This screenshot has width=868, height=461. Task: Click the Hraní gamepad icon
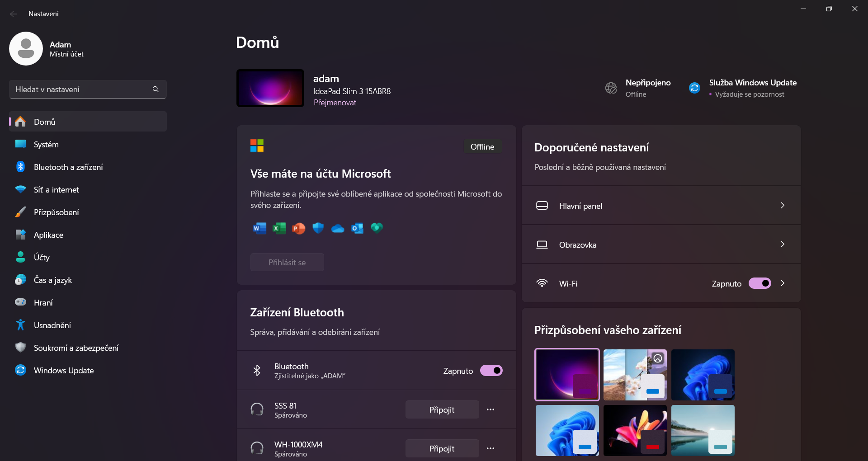coord(20,302)
